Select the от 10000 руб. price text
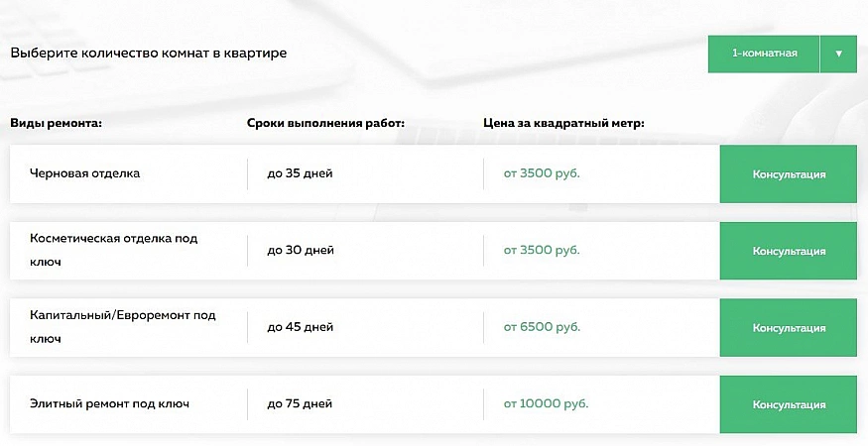The image size is (868, 446). [546, 404]
